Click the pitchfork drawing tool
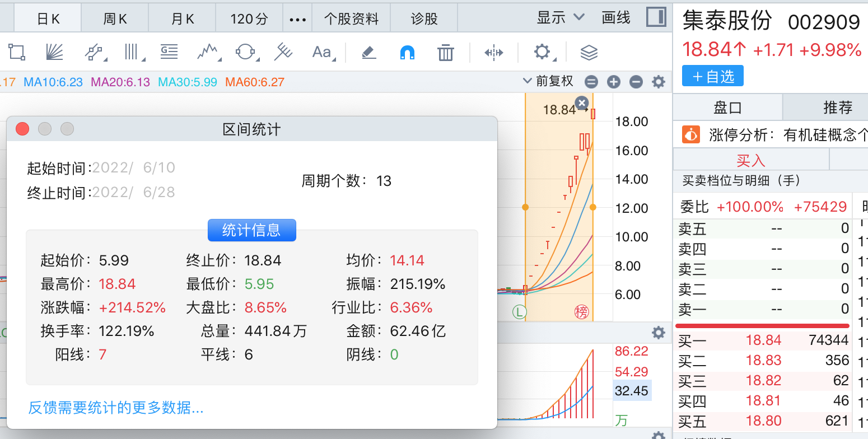This screenshot has height=439, width=868. (283, 52)
